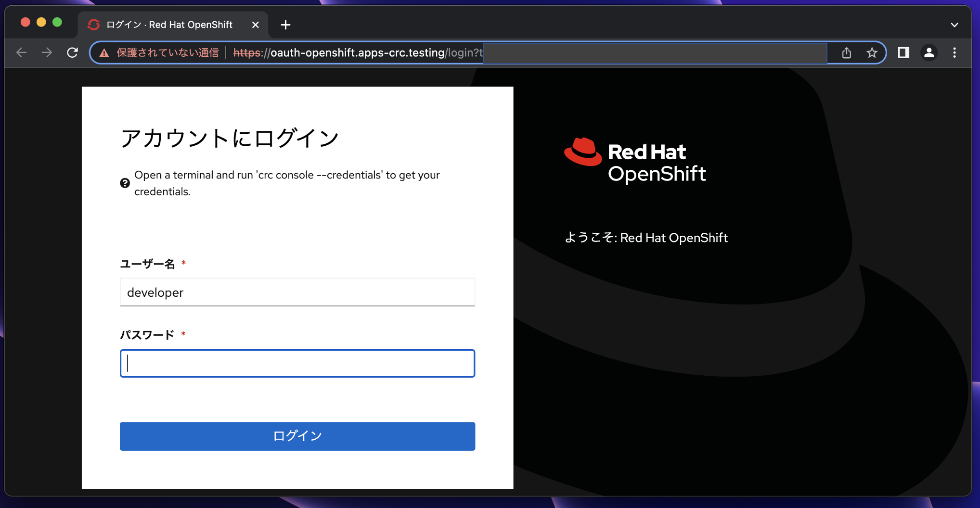Click the ログイン button
Screen dimensions: 980x508
297,436
